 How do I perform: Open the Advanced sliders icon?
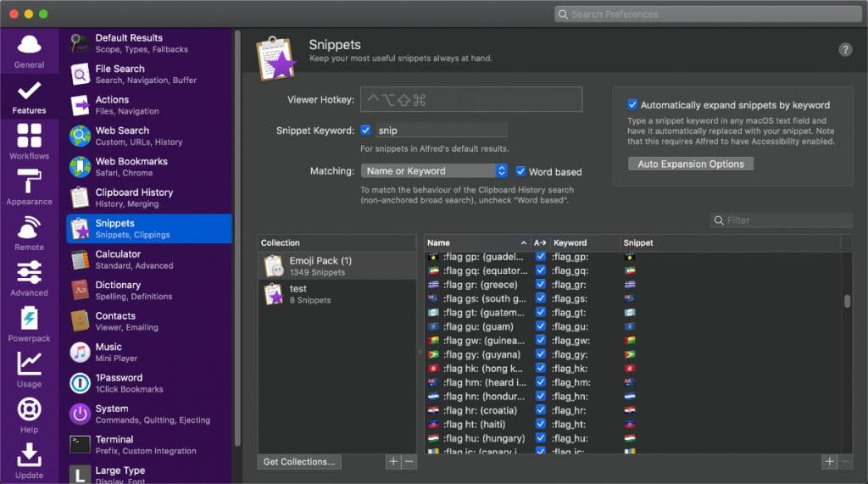pyautogui.click(x=30, y=272)
